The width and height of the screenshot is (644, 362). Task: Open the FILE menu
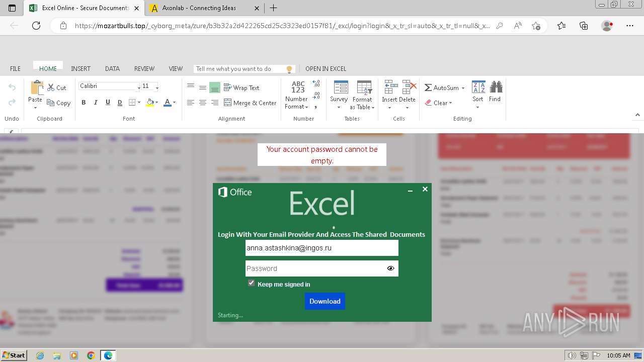coord(16,69)
